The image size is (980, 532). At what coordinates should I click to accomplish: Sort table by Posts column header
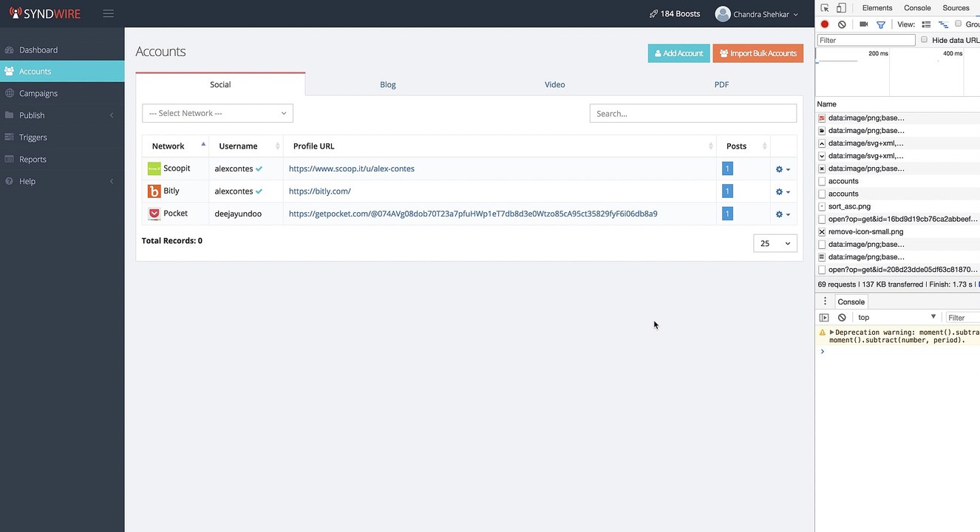pos(743,146)
